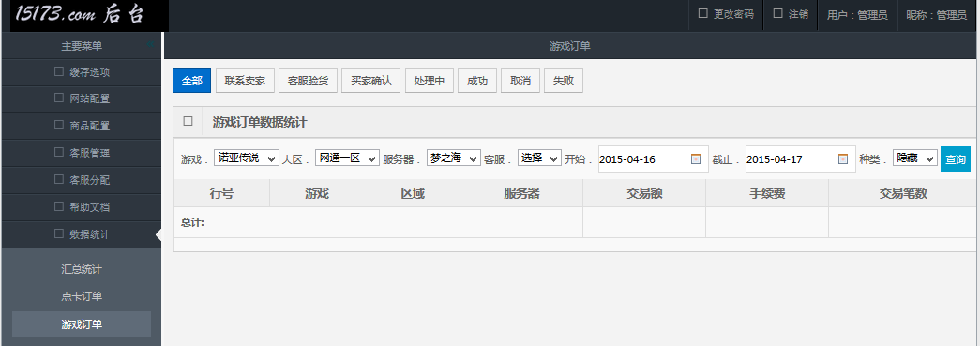The height and width of the screenshot is (346, 980).
Task: Open the 游戏 dropdown showing 诺亚传说
Action: tap(247, 158)
